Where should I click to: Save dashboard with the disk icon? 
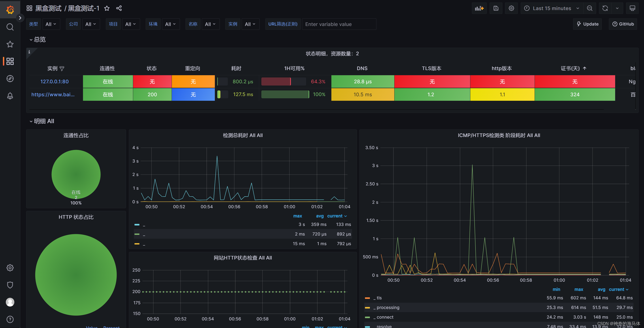point(496,8)
